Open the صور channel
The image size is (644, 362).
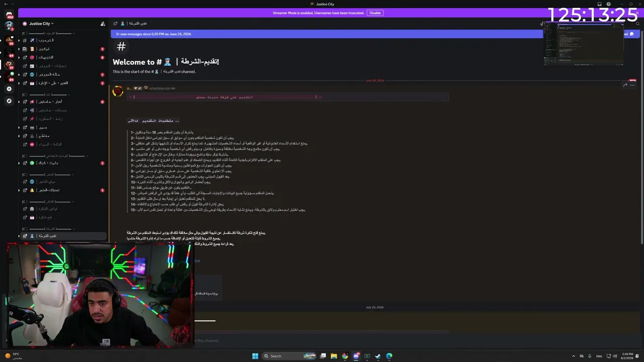tap(63, 127)
